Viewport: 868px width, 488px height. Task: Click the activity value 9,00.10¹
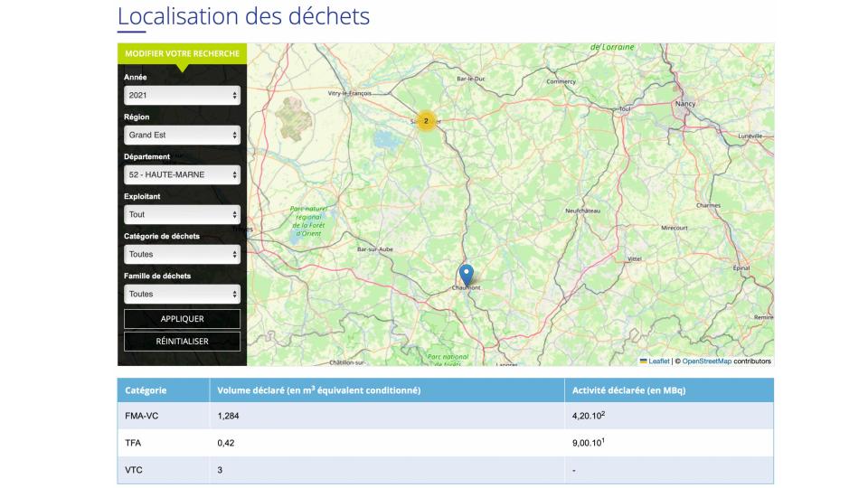click(588, 443)
